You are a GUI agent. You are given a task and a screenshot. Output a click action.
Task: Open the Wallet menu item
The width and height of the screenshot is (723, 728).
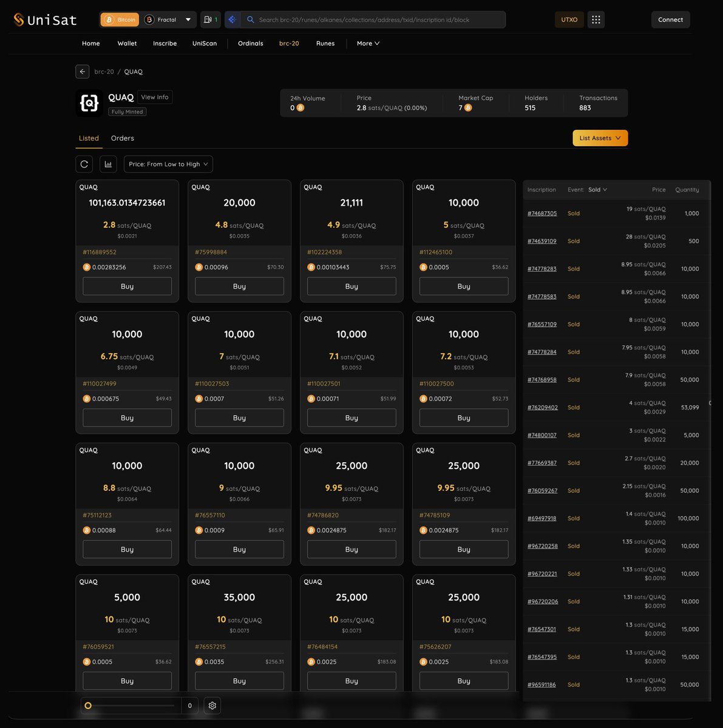click(127, 44)
